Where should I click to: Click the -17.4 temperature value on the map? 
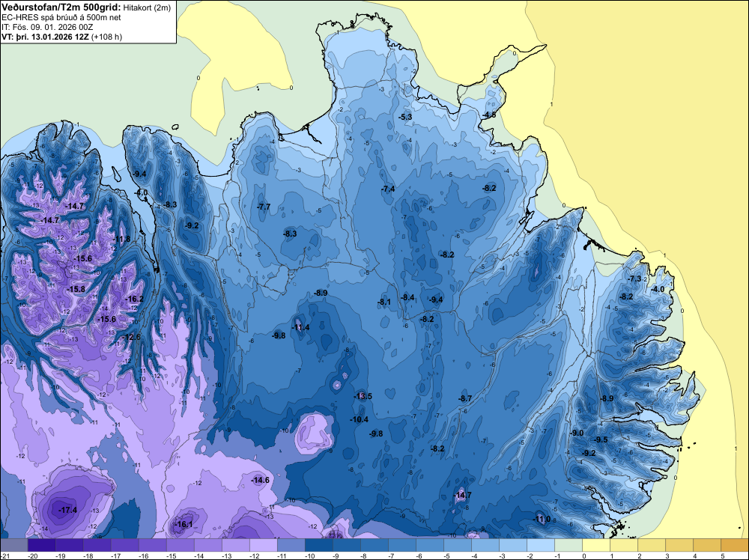click(67, 510)
